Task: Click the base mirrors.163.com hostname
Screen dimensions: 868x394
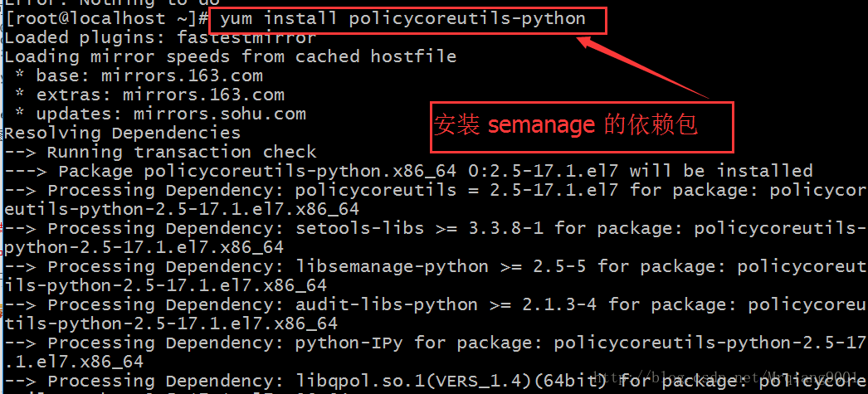Action: pos(182,76)
